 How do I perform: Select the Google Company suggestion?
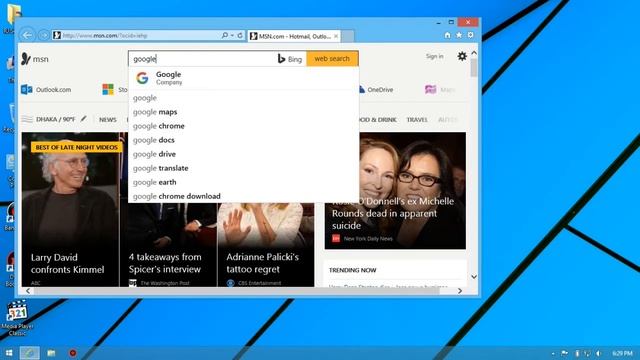tap(244, 78)
